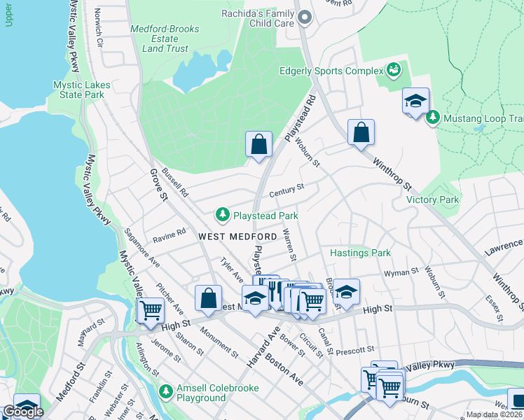Screen dimensions: 524x420
Task: Click the Bower St road label
Action: coord(292,345)
